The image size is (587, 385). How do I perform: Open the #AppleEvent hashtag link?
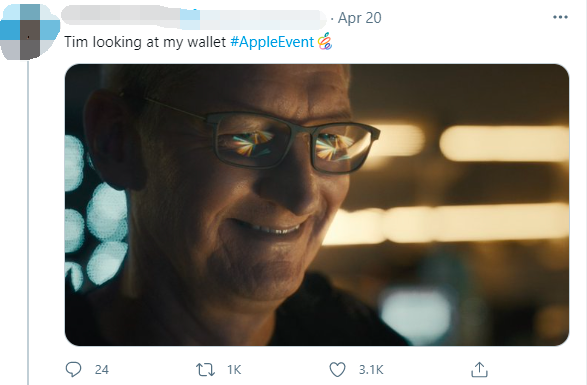pos(272,42)
